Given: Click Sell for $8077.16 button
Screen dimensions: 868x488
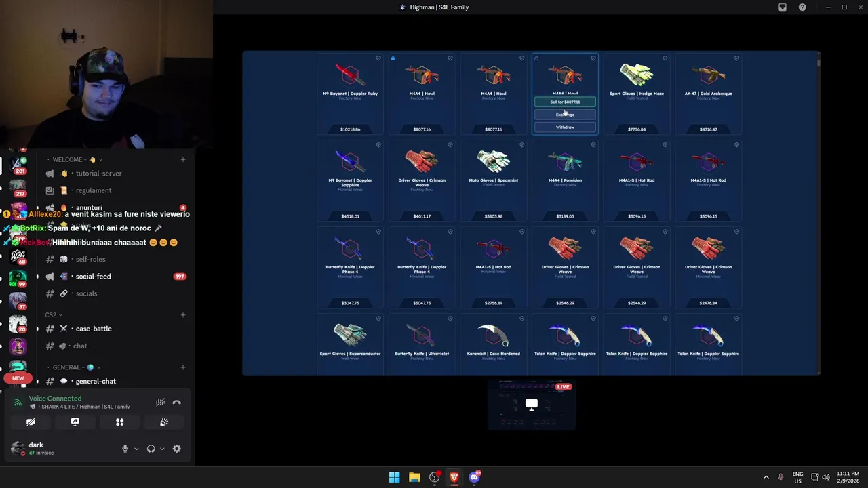Looking at the screenshot, I should 565,102.
